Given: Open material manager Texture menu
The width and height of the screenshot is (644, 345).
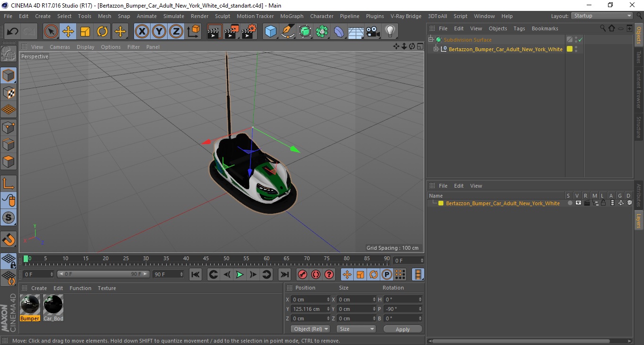Looking at the screenshot, I should pyautogui.click(x=107, y=288).
